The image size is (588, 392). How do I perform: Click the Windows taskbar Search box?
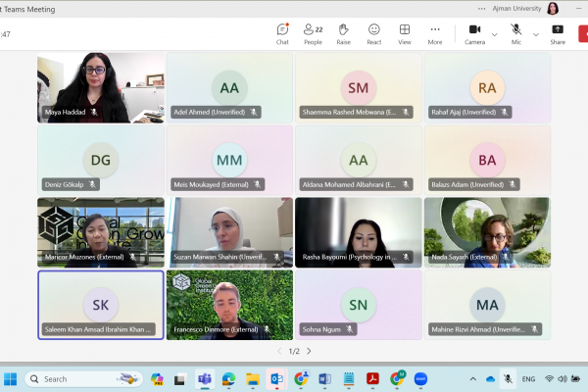point(78,378)
